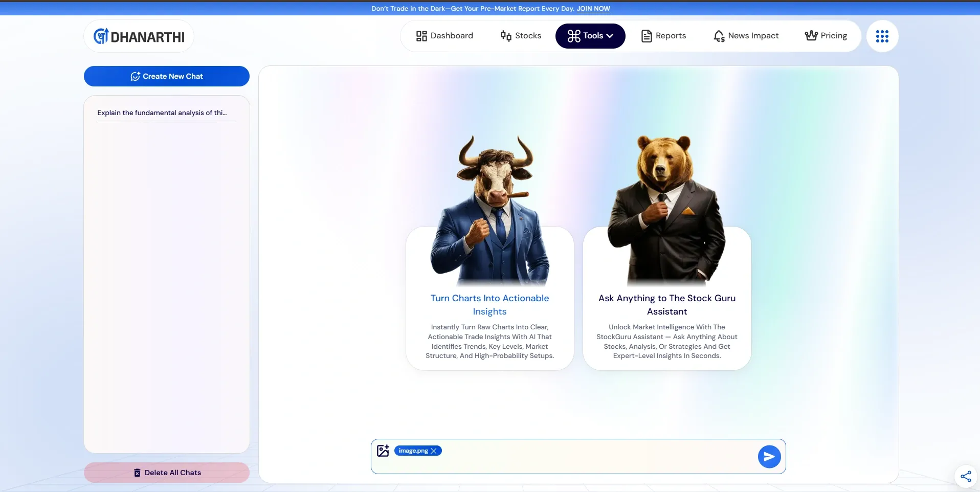The image size is (980, 492).
Task: Start a chat with Create New Chat
Action: click(167, 76)
